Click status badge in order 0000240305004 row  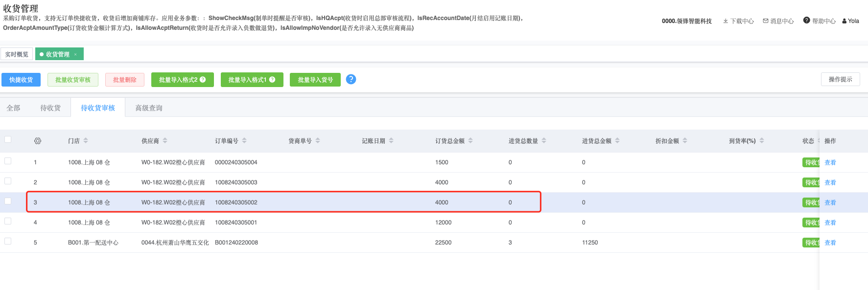(x=811, y=162)
